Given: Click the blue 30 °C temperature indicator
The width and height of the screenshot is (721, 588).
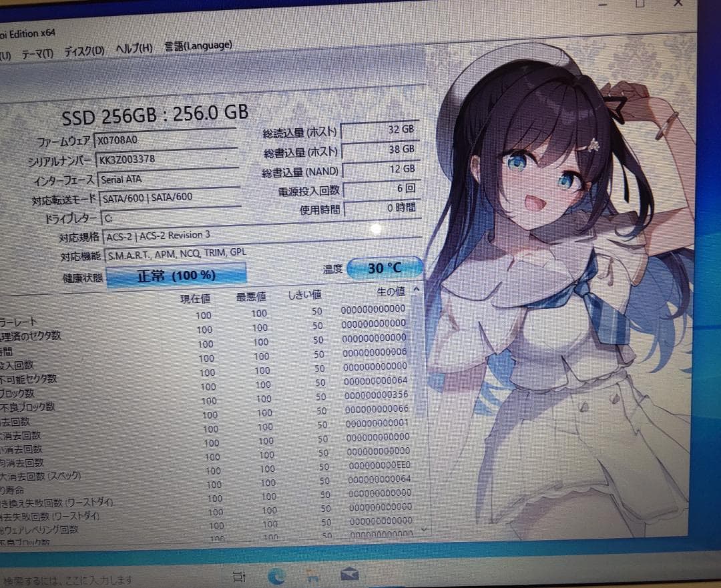Looking at the screenshot, I should pos(384,268).
